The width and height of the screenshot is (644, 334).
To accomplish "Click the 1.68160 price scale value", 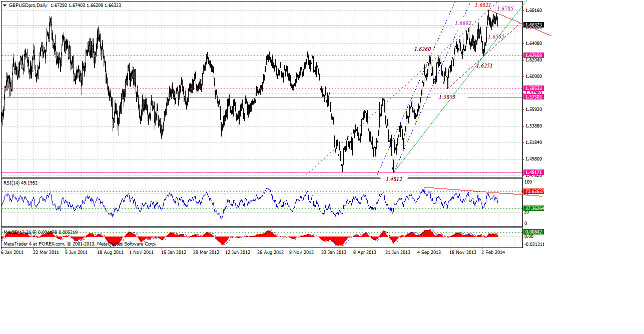I will coord(534,10).
